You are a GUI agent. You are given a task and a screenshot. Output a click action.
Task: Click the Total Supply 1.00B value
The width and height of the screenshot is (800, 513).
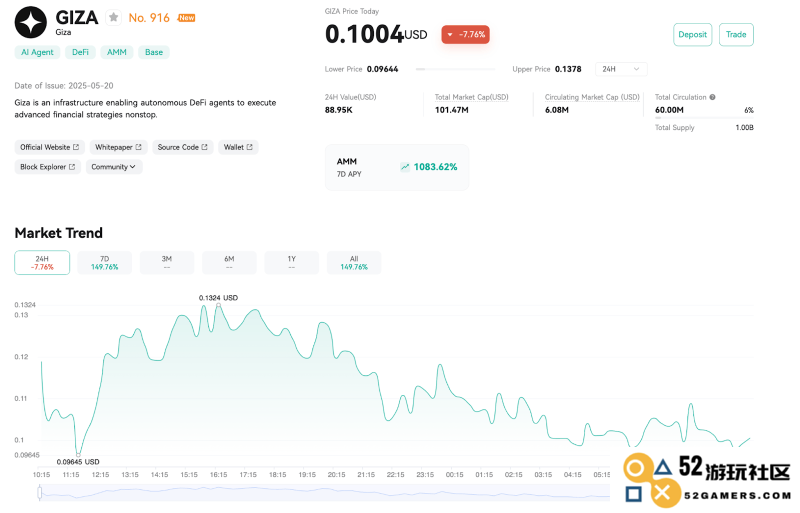(x=744, y=128)
